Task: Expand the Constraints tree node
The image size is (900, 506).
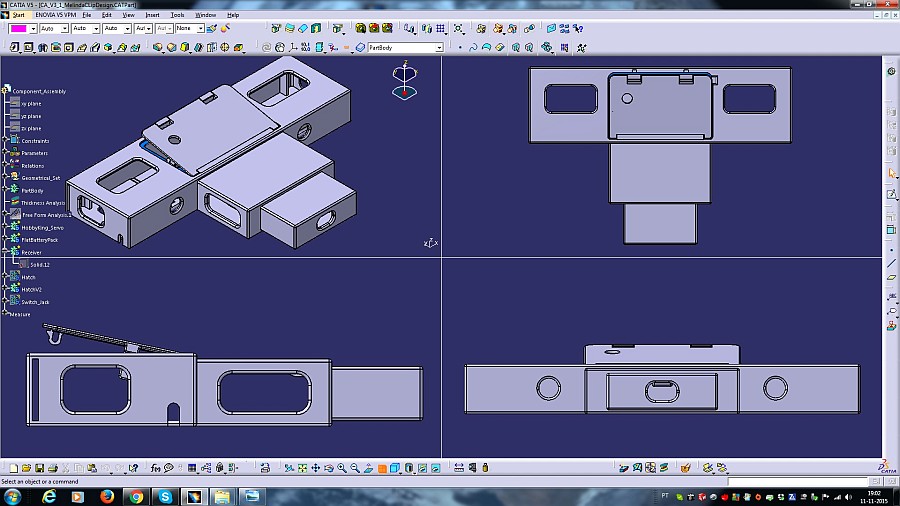Action: pyautogui.click(x=5, y=139)
